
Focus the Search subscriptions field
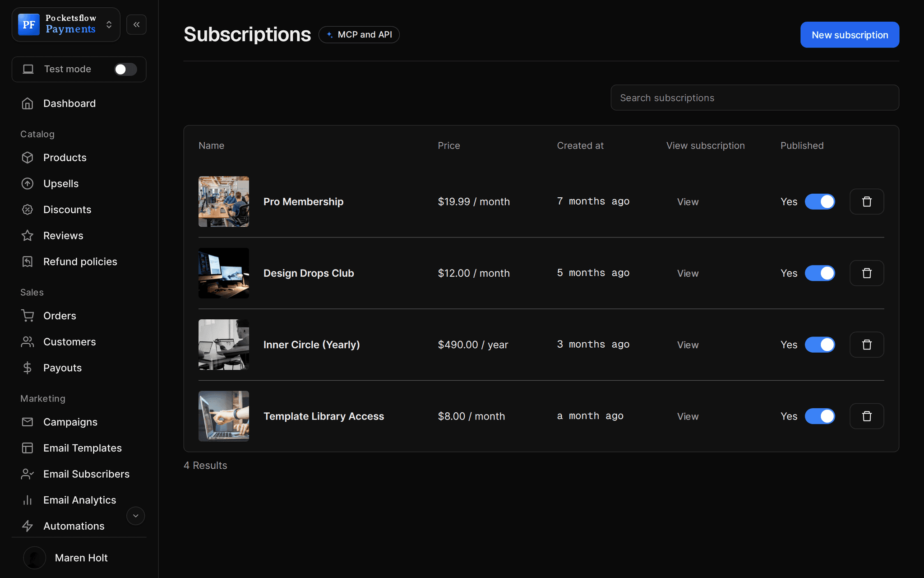point(755,98)
